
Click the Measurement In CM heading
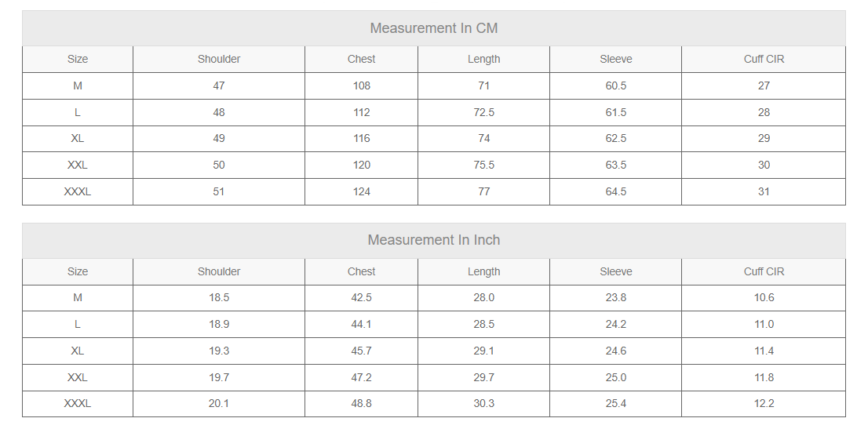click(x=433, y=28)
